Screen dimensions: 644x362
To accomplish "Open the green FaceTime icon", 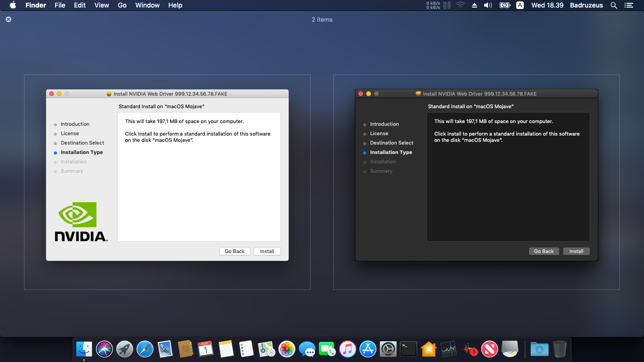I will pyautogui.click(x=327, y=349).
